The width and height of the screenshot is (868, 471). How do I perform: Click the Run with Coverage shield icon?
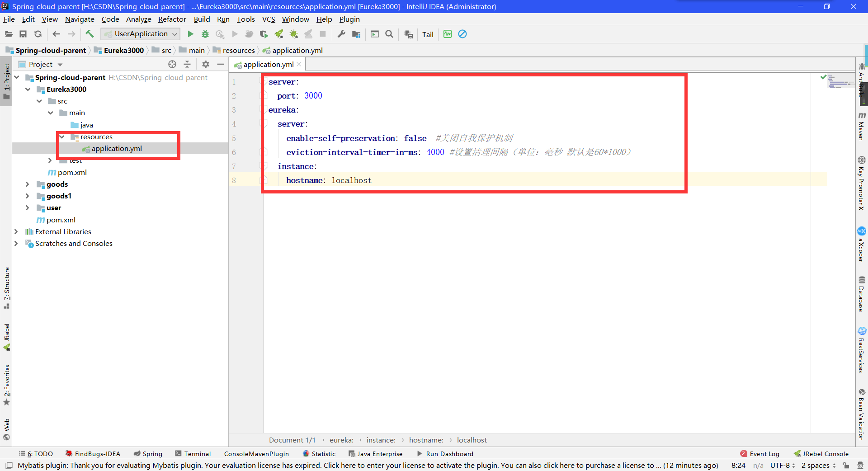click(x=264, y=34)
